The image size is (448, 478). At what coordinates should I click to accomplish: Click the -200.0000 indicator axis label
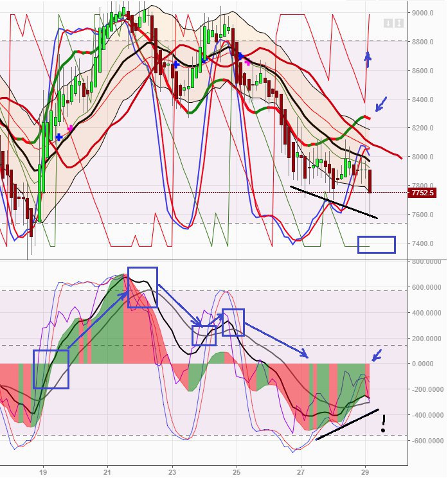coord(427,389)
